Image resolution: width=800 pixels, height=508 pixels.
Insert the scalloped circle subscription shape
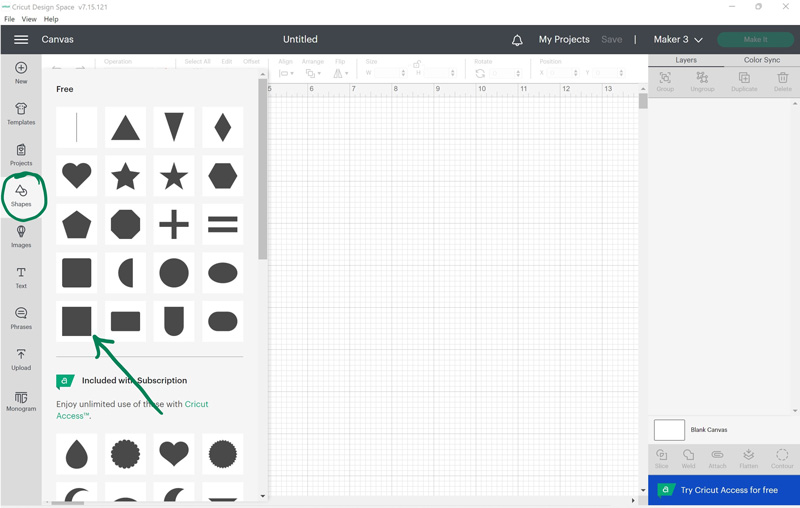tap(125, 454)
